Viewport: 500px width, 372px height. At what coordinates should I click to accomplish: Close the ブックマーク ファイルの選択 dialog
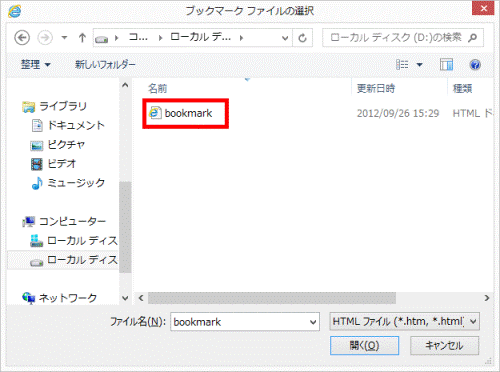(483, 8)
